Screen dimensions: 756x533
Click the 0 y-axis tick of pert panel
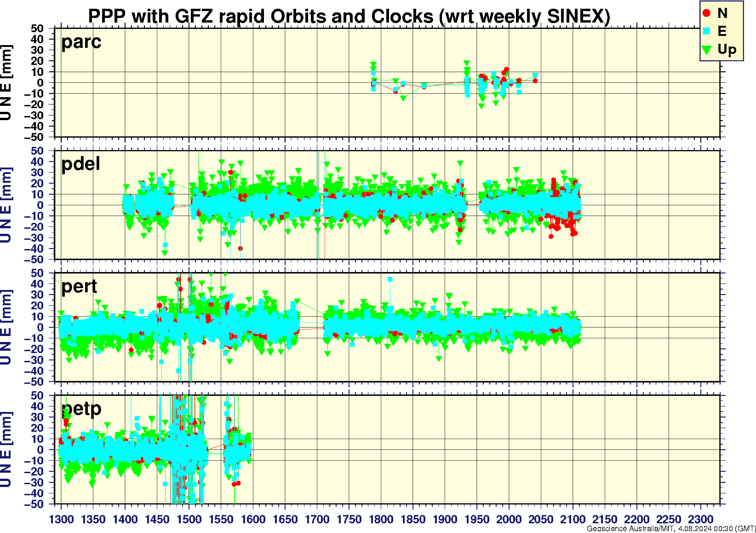(40, 328)
